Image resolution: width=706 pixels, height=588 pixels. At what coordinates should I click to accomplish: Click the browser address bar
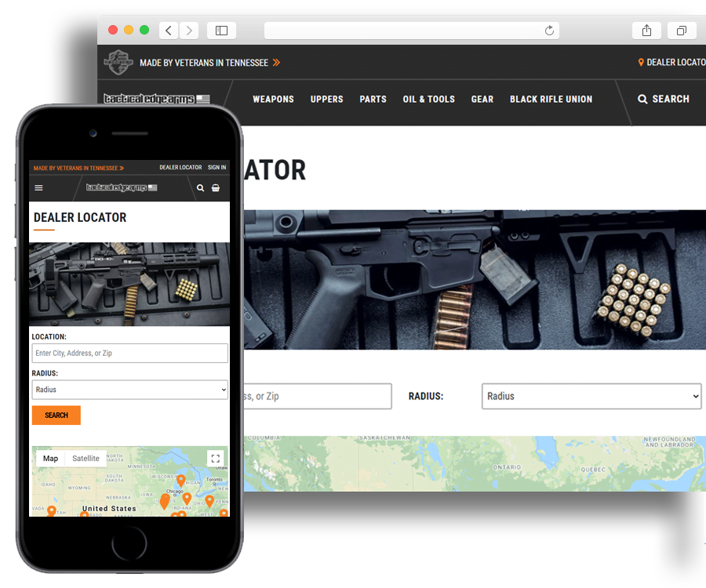(x=412, y=31)
